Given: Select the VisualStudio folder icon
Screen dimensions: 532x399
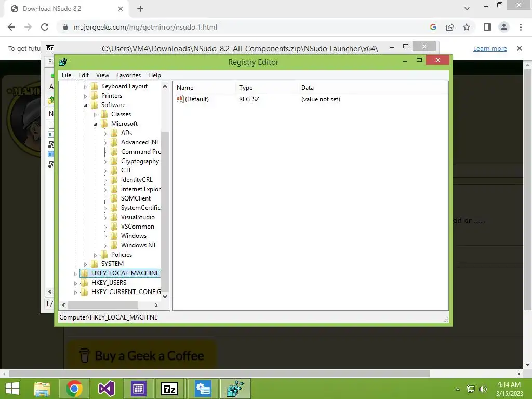Looking at the screenshot, I should (x=114, y=217).
